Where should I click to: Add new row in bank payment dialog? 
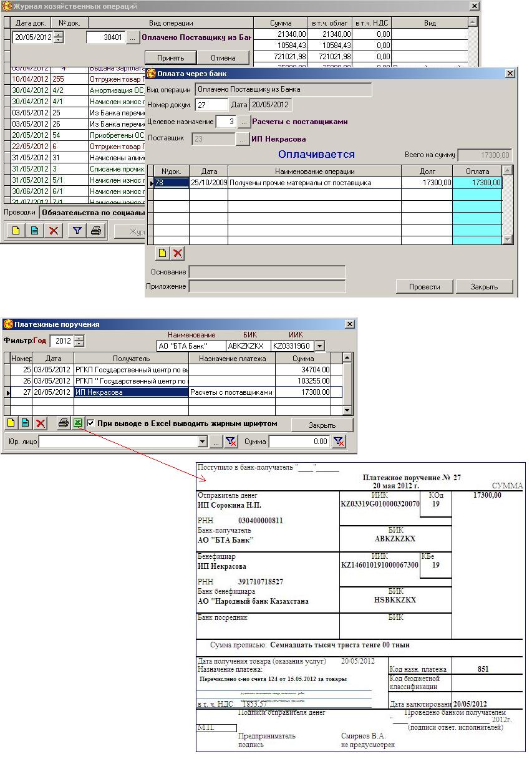162,253
